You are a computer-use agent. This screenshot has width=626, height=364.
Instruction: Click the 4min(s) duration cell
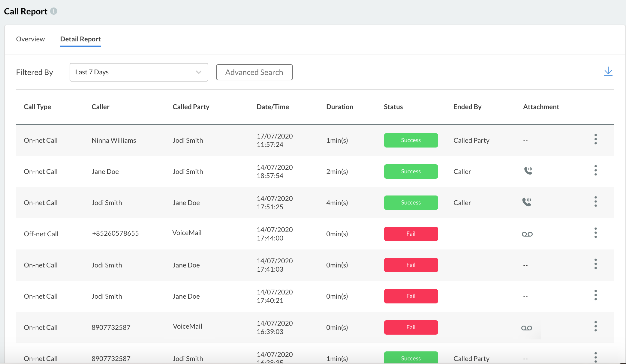click(x=337, y=203)
